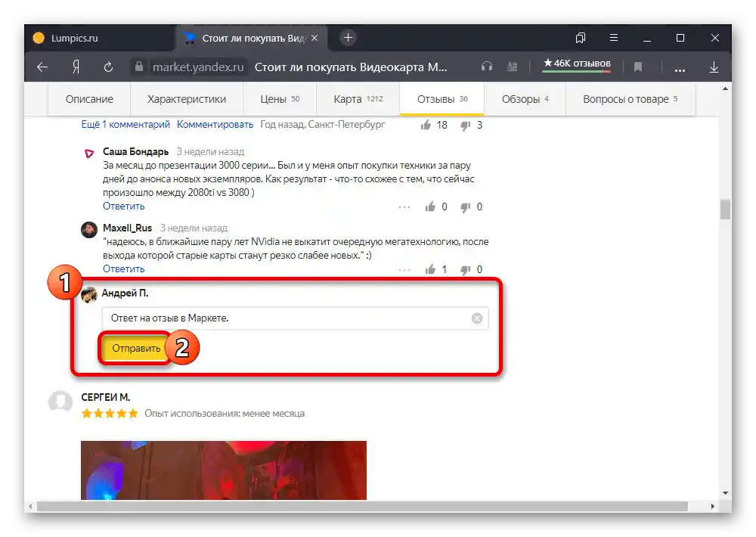Open Yandex home via the Я icon
The height and width of the screenshot is (537, 756).
click(76, 67)
